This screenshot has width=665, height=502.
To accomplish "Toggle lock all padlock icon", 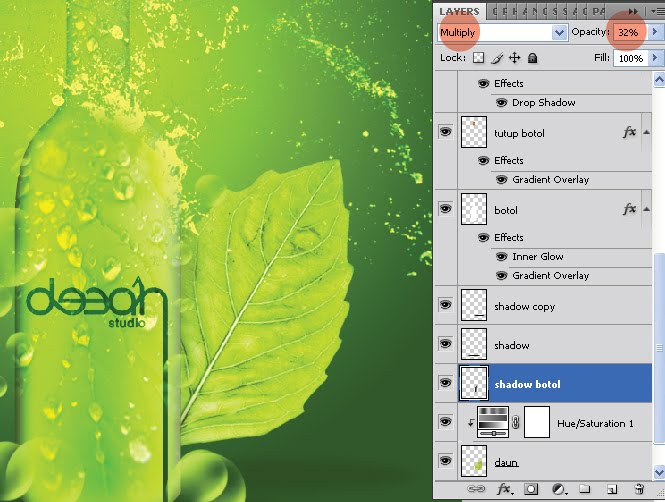I will 533,58.
